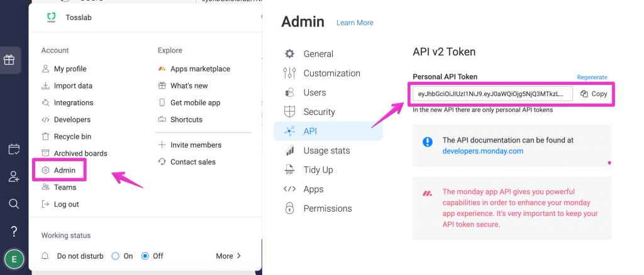
Task: Click the Security shield icon
Action: point(289,112)
